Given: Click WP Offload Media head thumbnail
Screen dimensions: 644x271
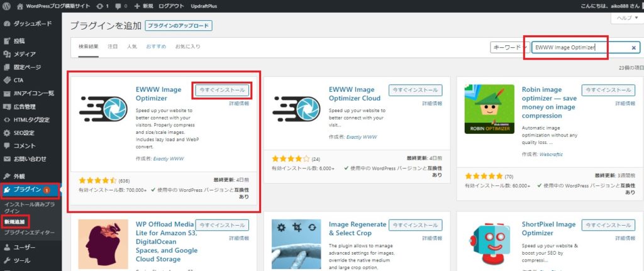Looking at the screenshot, I should [103, 244].
